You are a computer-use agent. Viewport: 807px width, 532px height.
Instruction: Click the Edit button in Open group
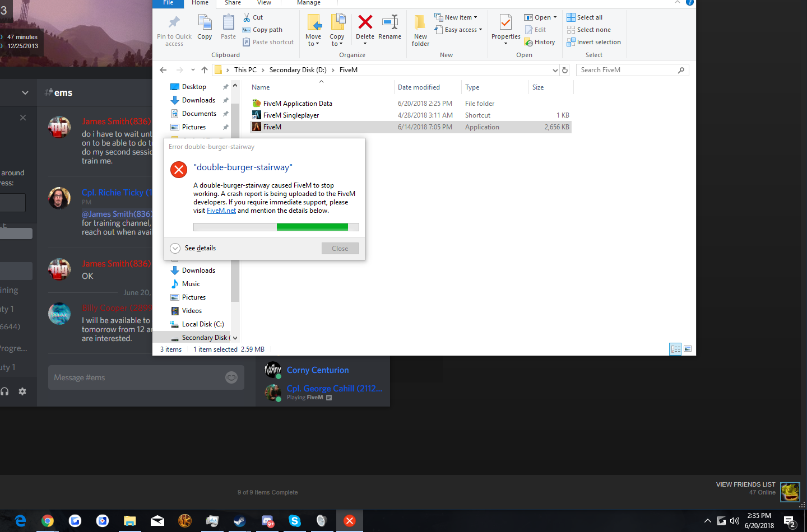point(535,30)
